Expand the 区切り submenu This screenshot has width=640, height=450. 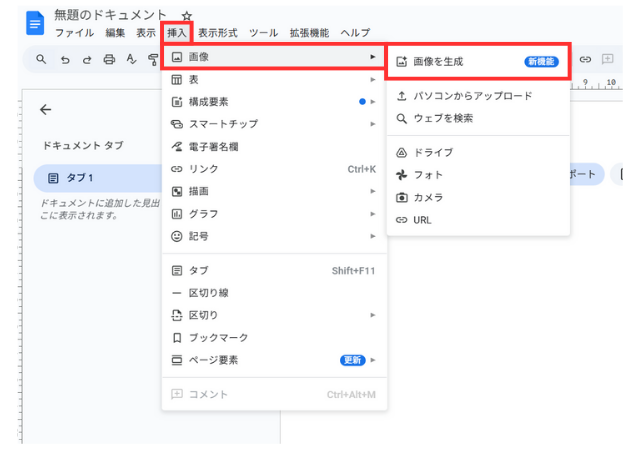[273, 315]
